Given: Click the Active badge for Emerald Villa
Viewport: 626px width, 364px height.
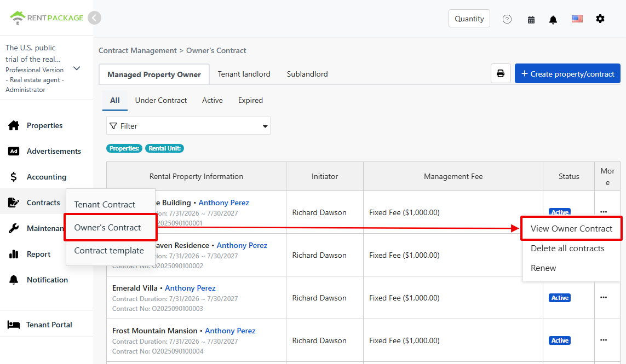Looking at the screenshot, I should (x=560, y=298).
